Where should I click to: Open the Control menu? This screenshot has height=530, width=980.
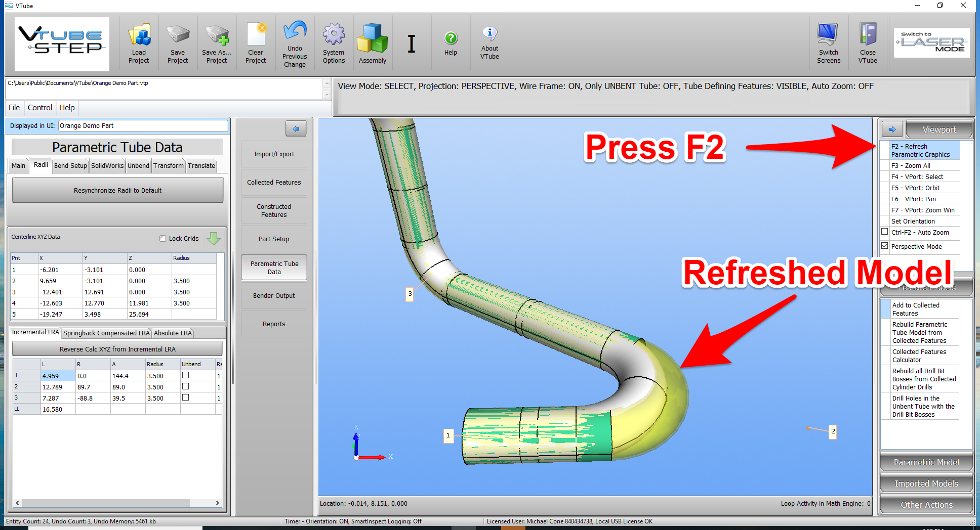(x=40, y=108)
